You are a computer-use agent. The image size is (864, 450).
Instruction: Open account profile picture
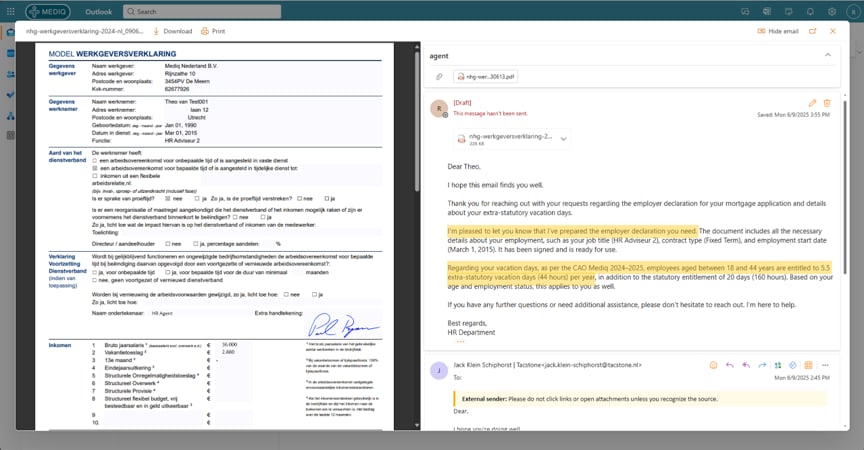[x=853, y=12]
